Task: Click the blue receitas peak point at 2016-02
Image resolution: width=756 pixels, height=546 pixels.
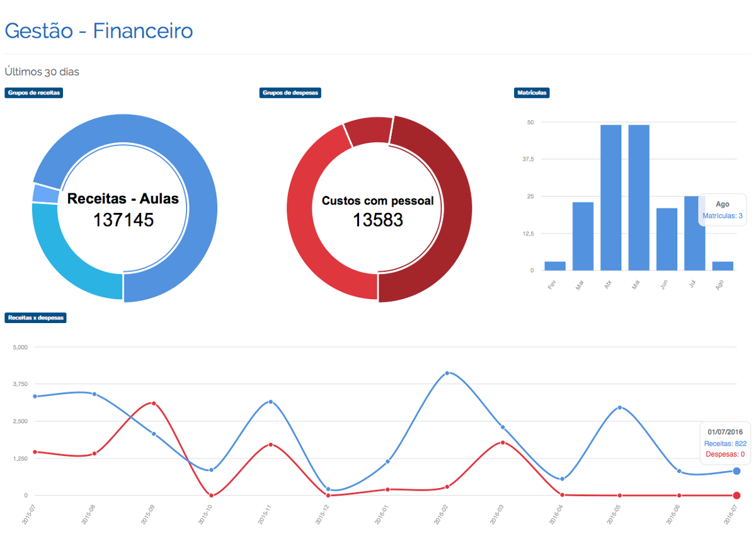Action: point(447,373)
